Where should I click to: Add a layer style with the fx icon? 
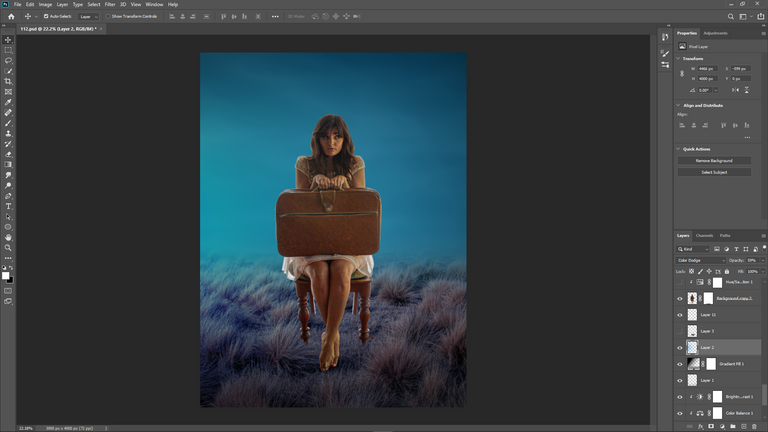[700, 427]
